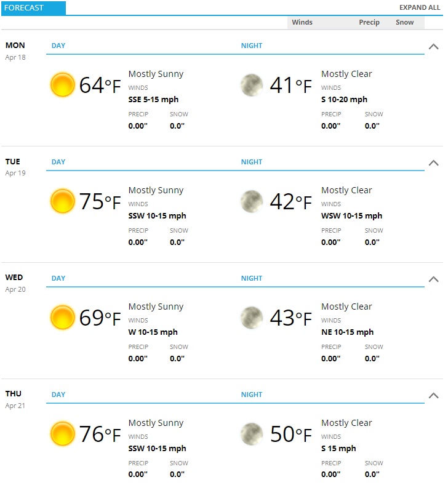Collapse the Wednesday Apr 20 forecast chevron
This screenshot has height=493, width=448.
click(x=433, y=279)
